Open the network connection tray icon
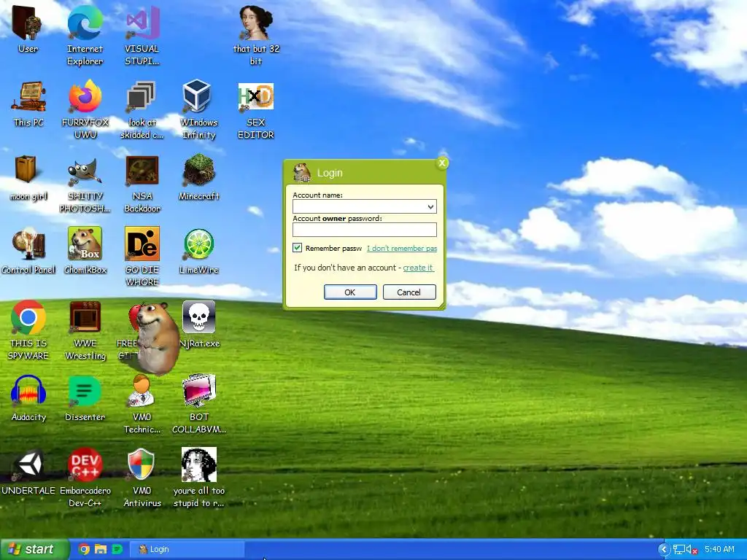747x560 pixels. click(x=679, y=550)
